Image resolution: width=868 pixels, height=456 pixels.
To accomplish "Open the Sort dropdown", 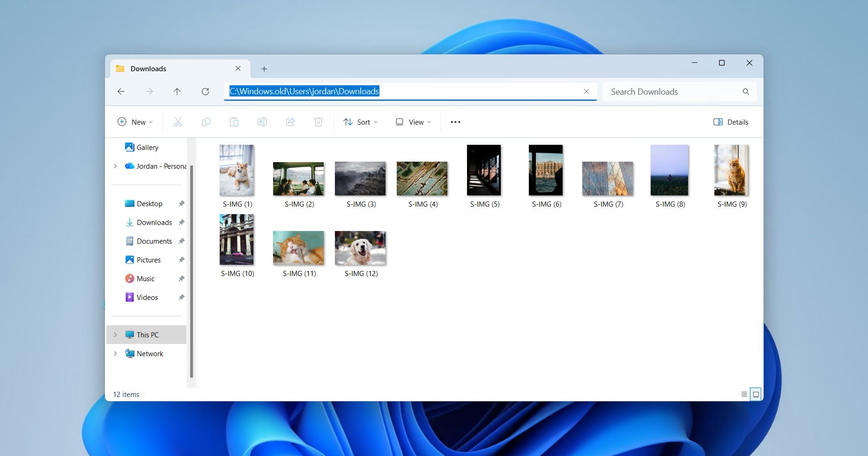I will [360, 122].
